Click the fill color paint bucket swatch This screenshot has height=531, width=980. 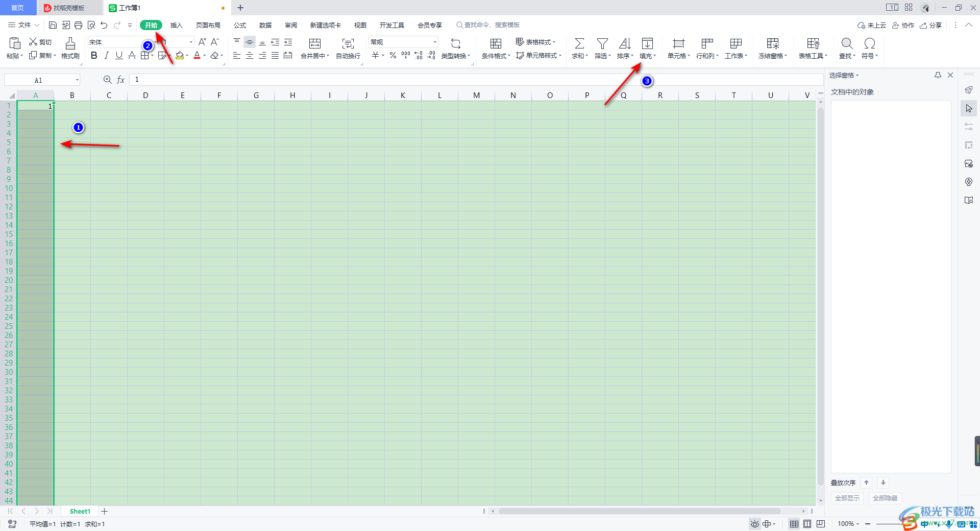(180, 55)
